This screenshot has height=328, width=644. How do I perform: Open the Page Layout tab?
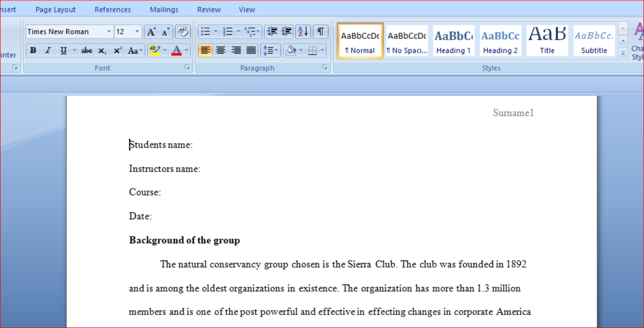56,9
